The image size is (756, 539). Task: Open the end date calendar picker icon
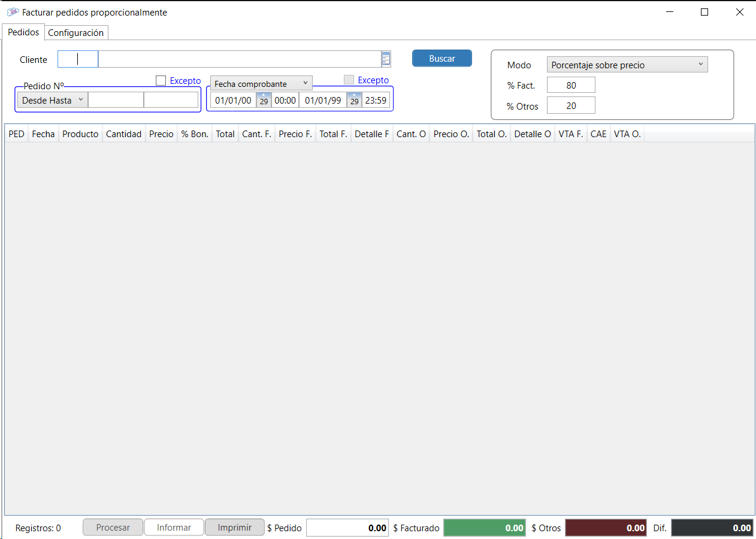[354, 100]
